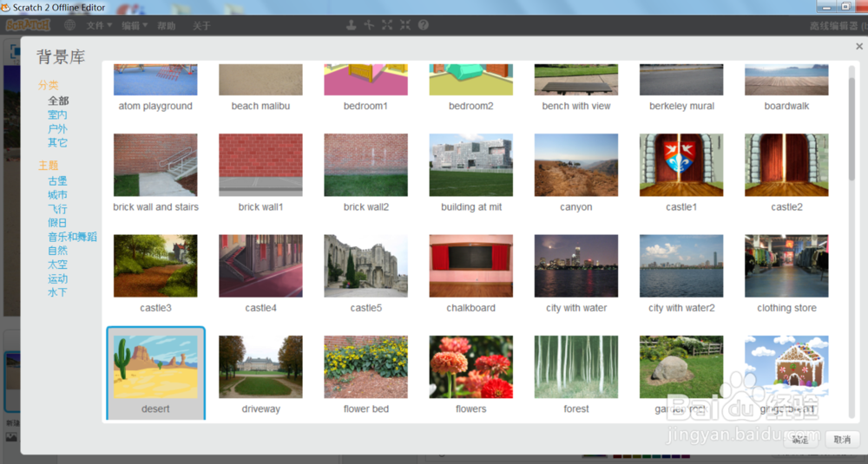Viewport: 868px width, 464px height.
Task: Filter by 水下 theme
Action: [x=57, y=292]
